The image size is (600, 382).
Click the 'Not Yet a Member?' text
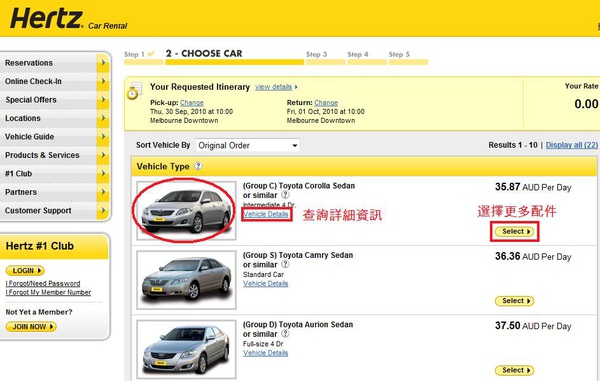[39, 312]
